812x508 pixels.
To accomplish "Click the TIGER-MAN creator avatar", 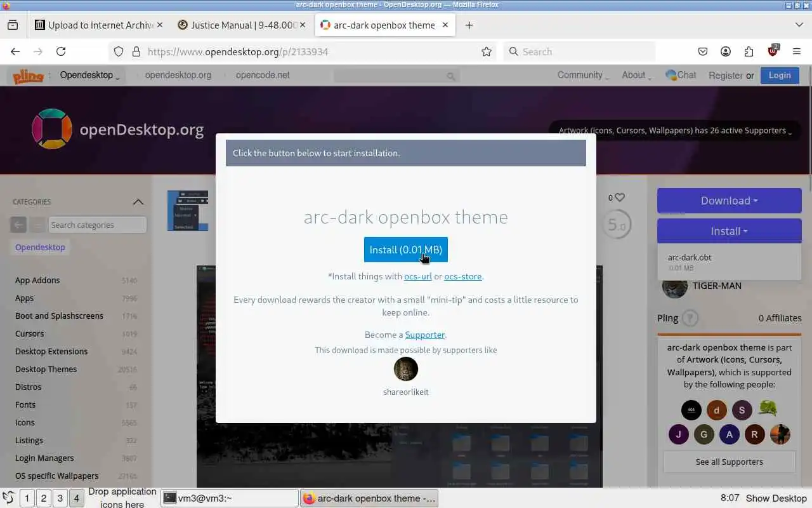I will pos(674,287).
